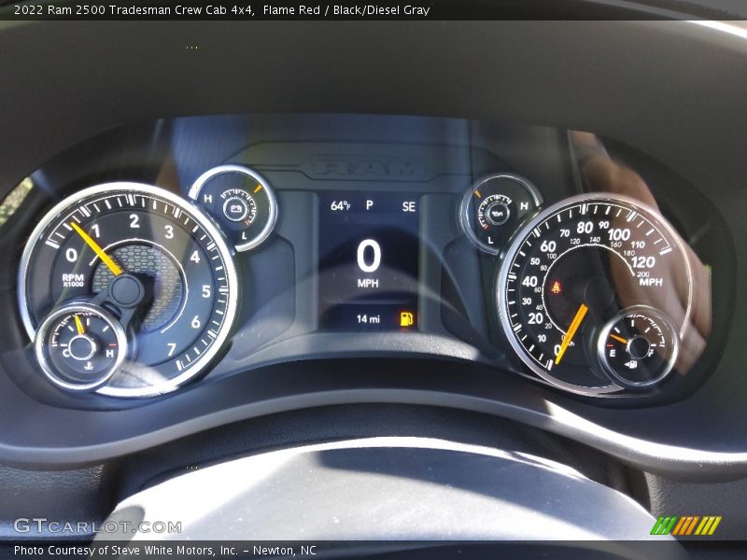Click the battery voltage gauge icon
Viewport: 747px width, 560px height.
point(233,207)
